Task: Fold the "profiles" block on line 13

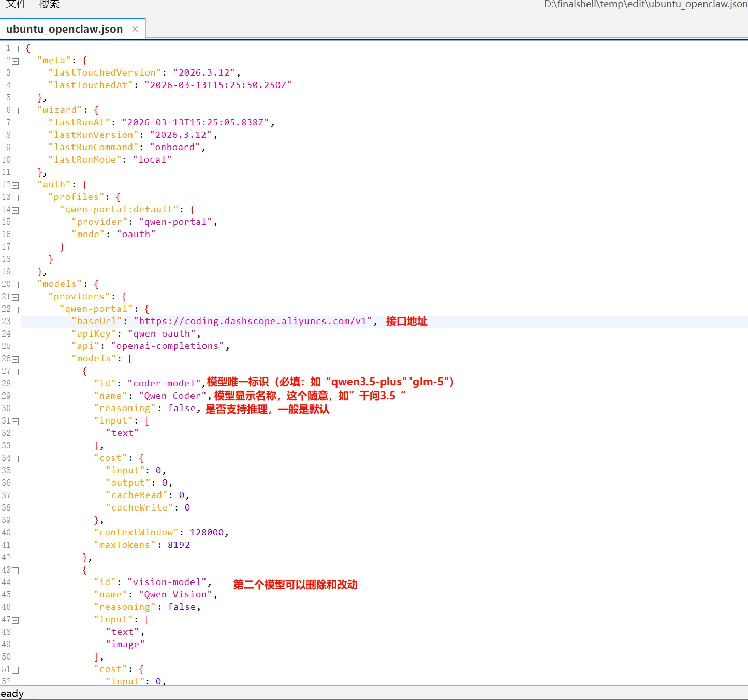Action: pyautogui.click(x=16, y=198)
